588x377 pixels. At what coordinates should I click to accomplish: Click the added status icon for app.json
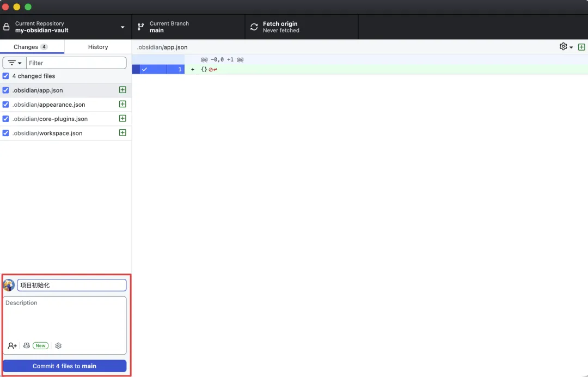coord(122,90)
